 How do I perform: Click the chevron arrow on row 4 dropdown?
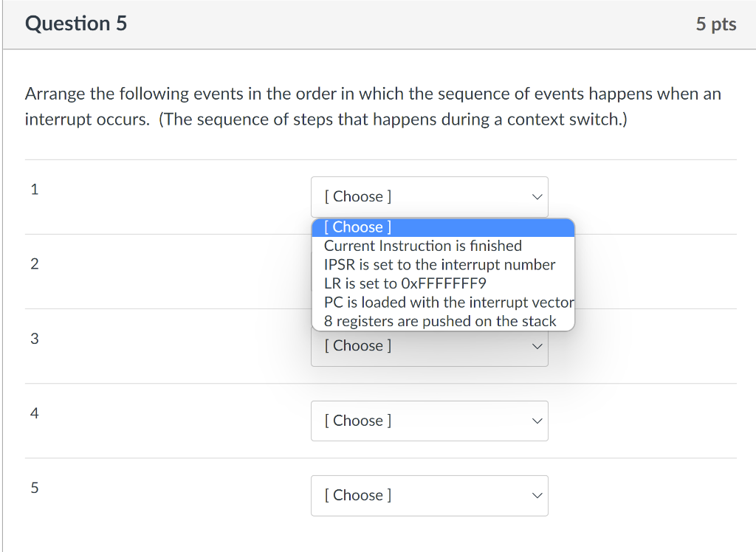click(x=537, y=421)
